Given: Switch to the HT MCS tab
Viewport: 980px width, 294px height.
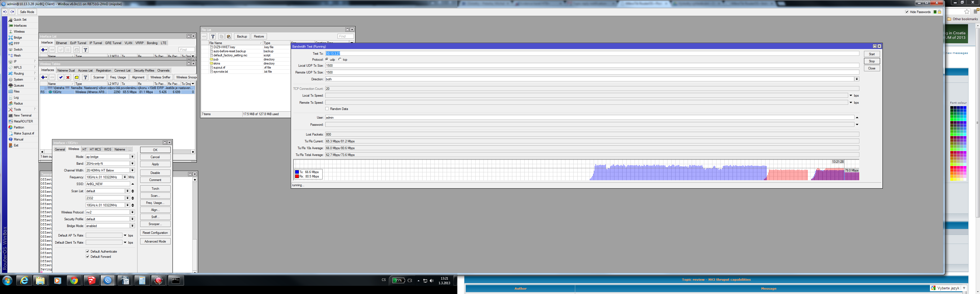Looking at the screenshot, I should pyautogui.click(x=95, y=149).
